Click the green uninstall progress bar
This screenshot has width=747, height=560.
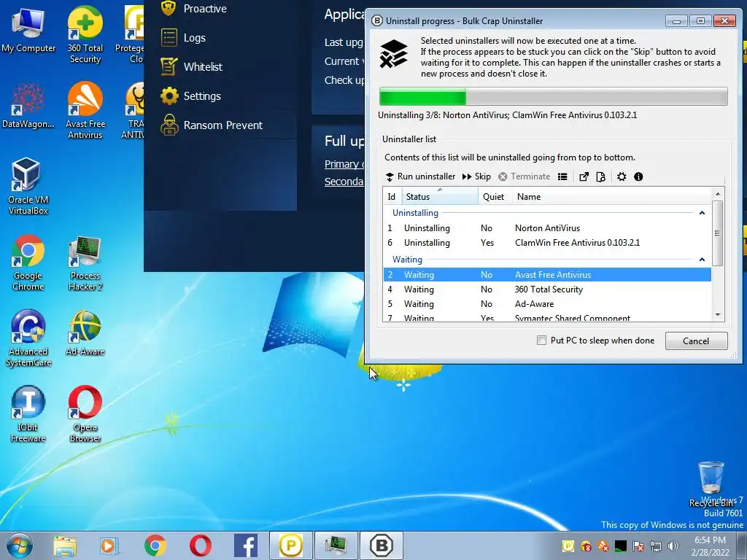pos(553,97)
